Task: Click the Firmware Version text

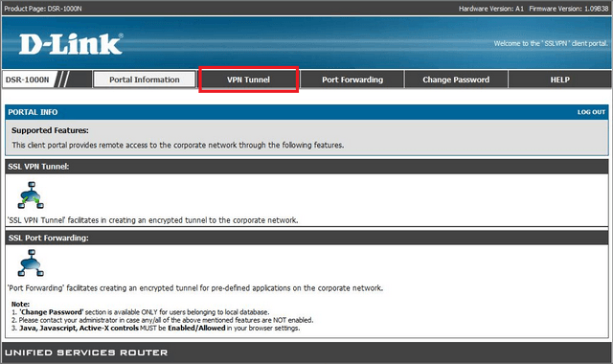Action: [x=569, y=9]
